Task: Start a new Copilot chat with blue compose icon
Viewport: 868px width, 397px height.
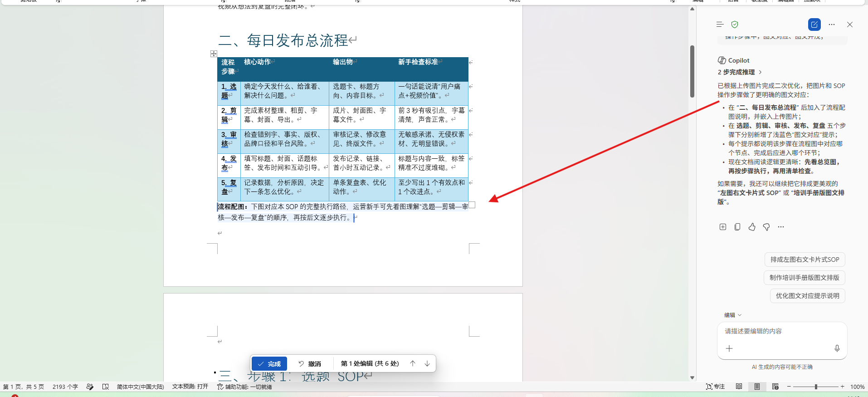Action: (814, 25)
